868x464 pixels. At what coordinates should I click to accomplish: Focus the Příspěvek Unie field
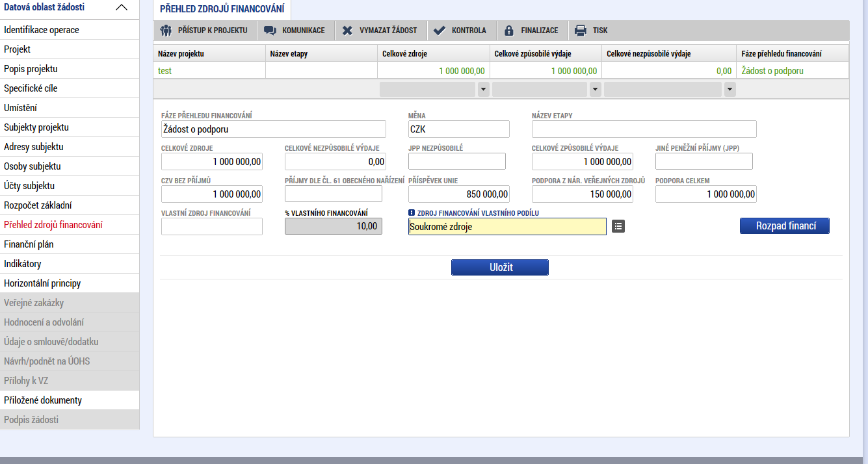coord(459,194)
